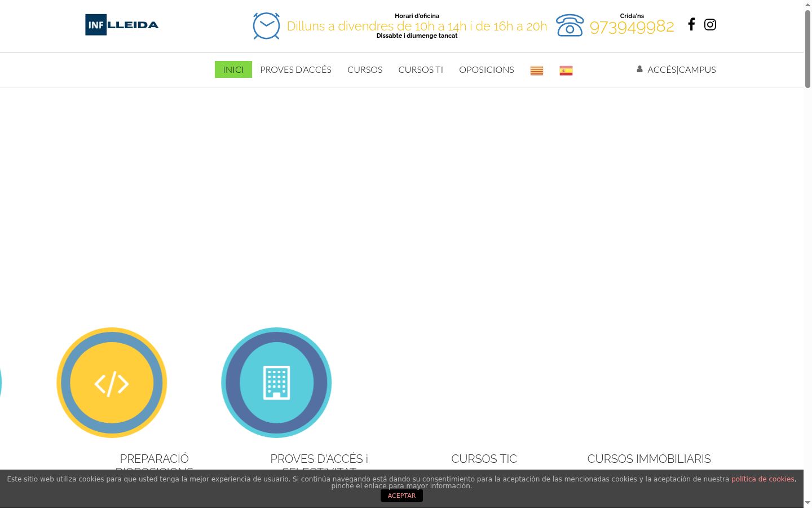This screenshot has height=508, width=812.
Task: Go to the INICI menu item
Action: (x=233, y=69)
